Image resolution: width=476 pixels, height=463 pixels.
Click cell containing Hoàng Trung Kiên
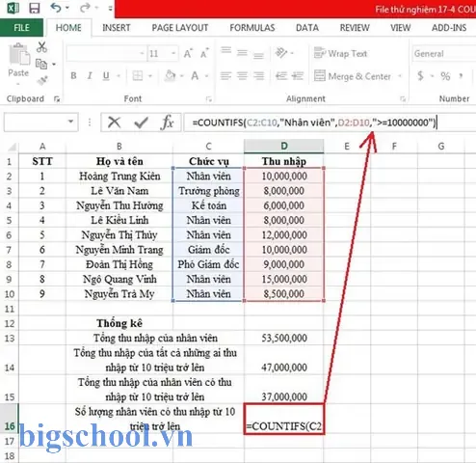pyautogui.click(x=119, y=176)
